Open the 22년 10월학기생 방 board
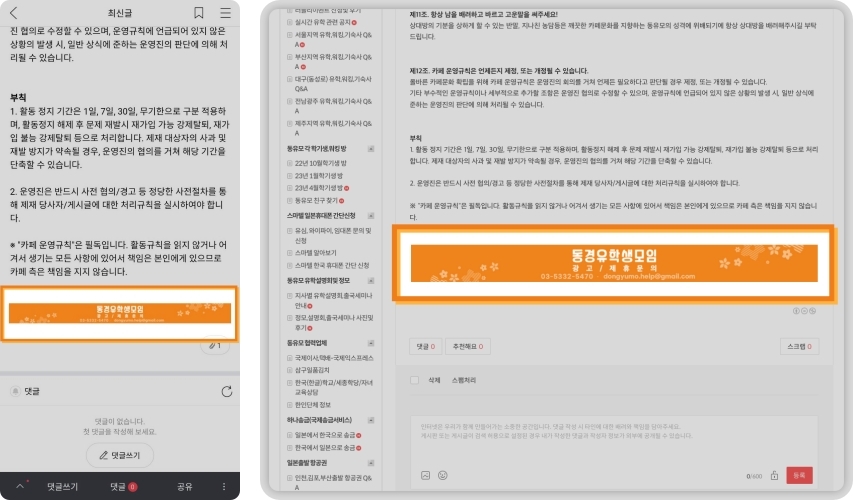 pyautogui.click(x=320, y=163)
